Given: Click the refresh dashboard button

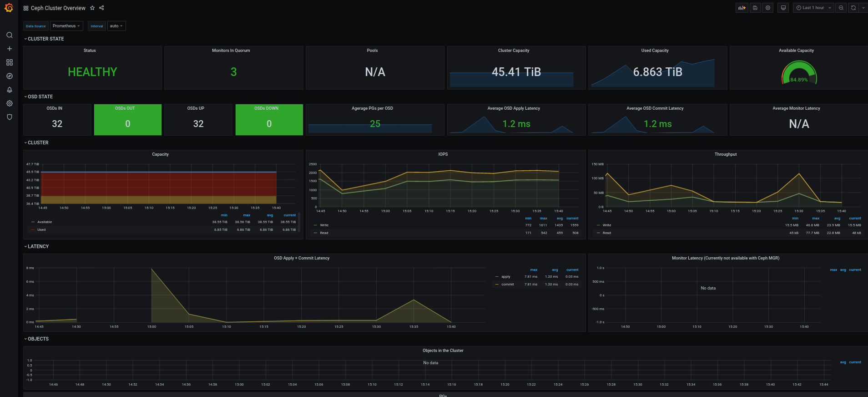Looking at the screenshot, I should coord(853,8).
